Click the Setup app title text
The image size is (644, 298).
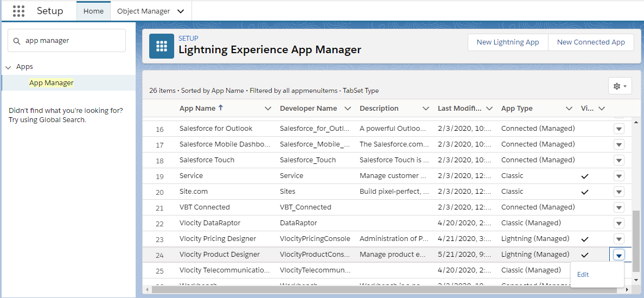(50, 11)
